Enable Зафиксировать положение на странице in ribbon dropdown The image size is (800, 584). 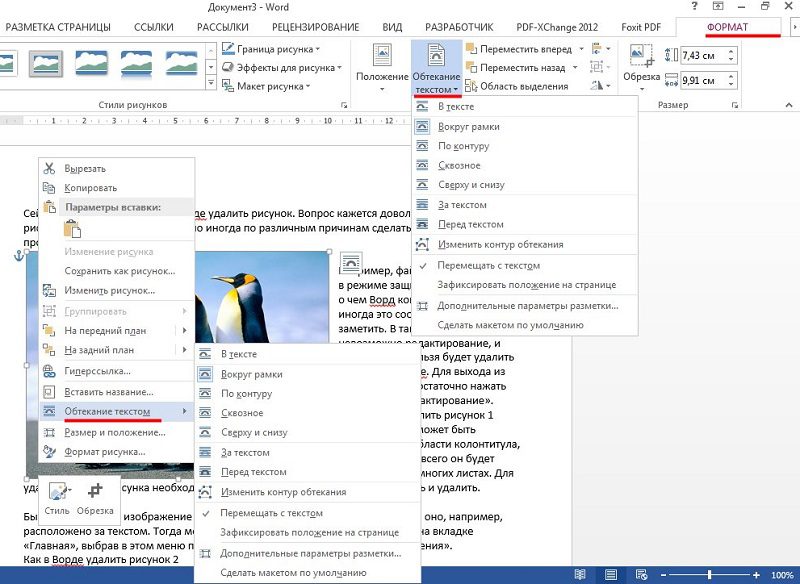tap(525, 285)
